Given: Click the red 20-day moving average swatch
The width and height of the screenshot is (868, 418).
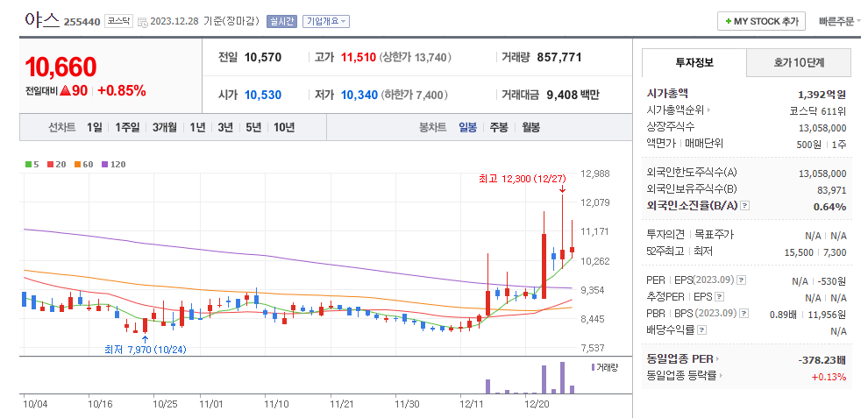Looking at the screenshot, I should tap(50, 165).
